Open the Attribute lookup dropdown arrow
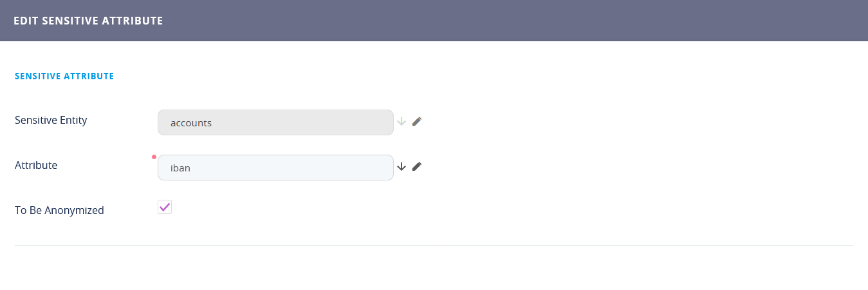 pos(402,166)
